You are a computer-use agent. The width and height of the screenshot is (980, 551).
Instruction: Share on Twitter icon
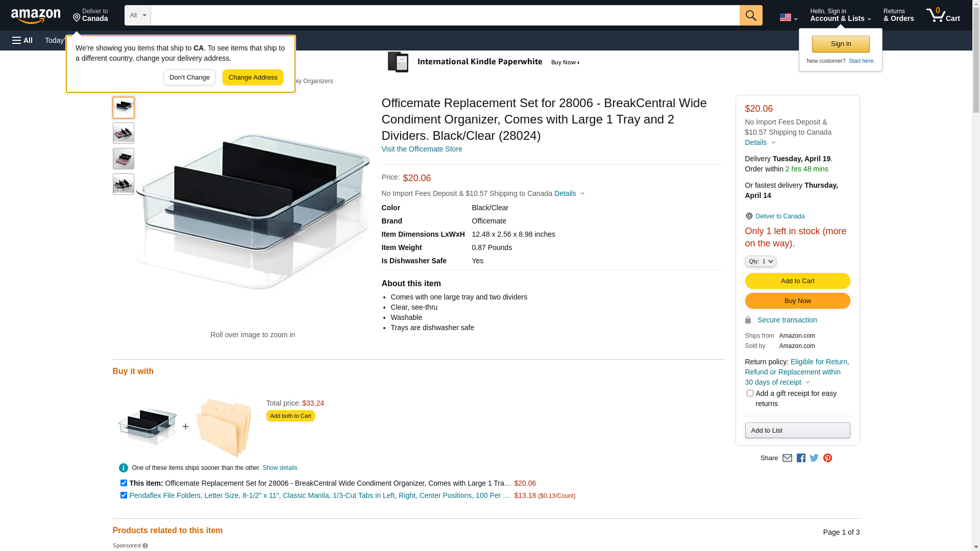pyautogui.click(x=814, y=458)
